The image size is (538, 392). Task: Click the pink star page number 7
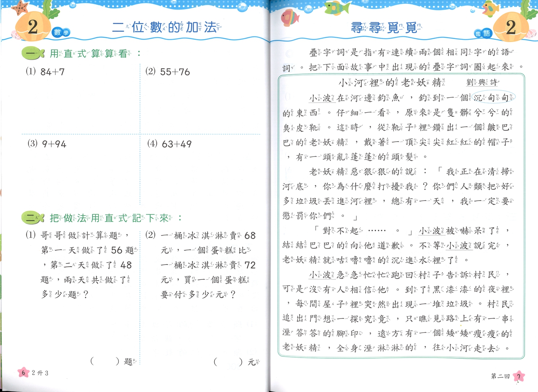pyautogui.click(x=519, y=376)
